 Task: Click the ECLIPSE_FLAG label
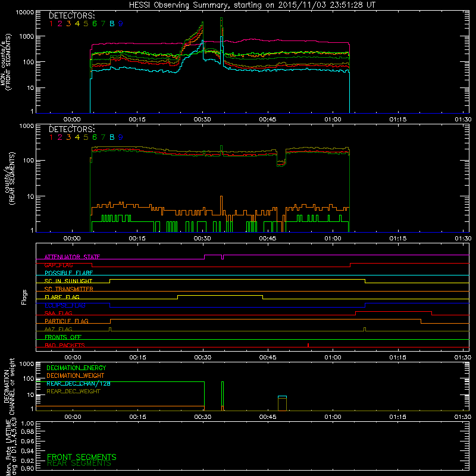[65, 305]
